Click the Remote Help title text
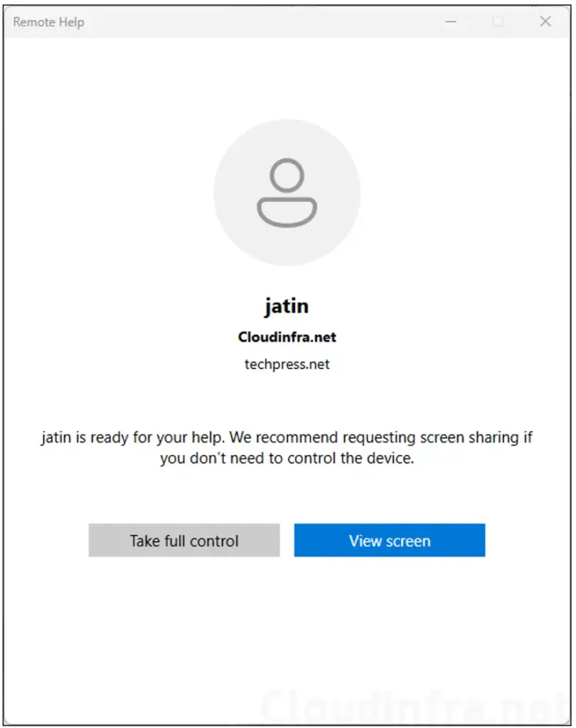Viewport: 576px width, 728px height. [48, 22]
